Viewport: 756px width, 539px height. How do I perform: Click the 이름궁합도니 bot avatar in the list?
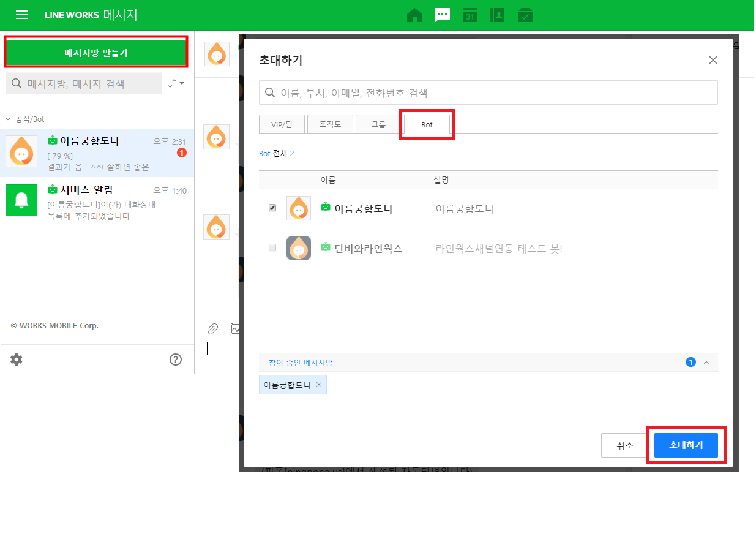pos(299,208)
